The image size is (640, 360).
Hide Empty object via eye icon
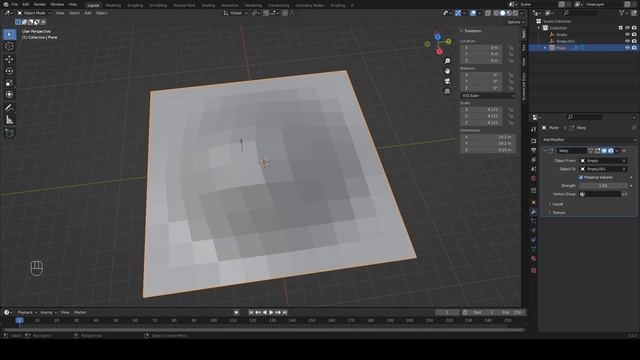[627, 35]
